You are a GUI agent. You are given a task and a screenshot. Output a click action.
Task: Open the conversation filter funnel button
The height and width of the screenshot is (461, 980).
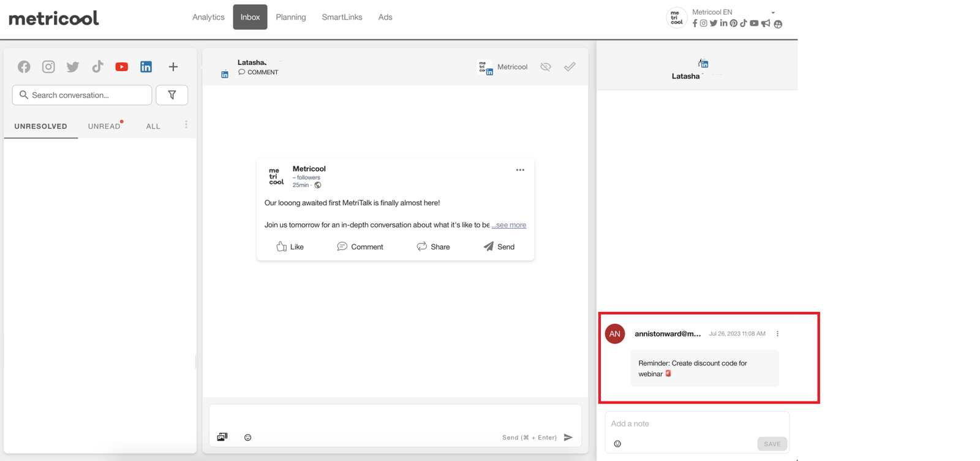pos(172,95)
